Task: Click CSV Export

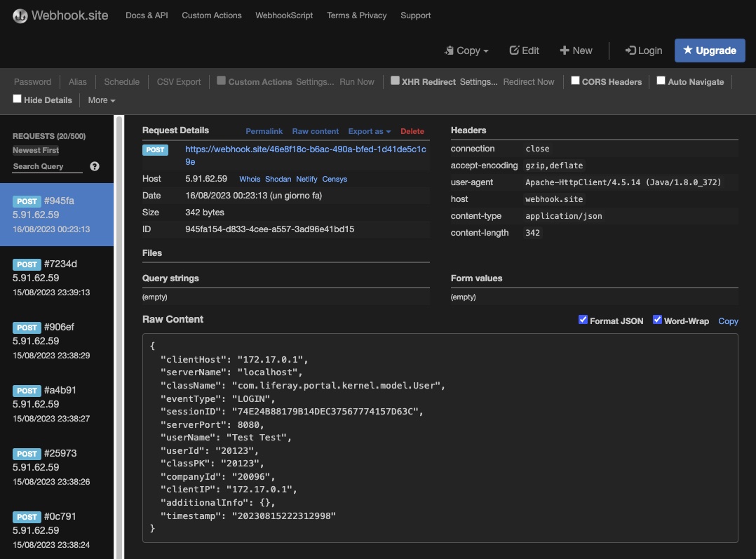Action: pyautogui.click(x=179, y=82)
